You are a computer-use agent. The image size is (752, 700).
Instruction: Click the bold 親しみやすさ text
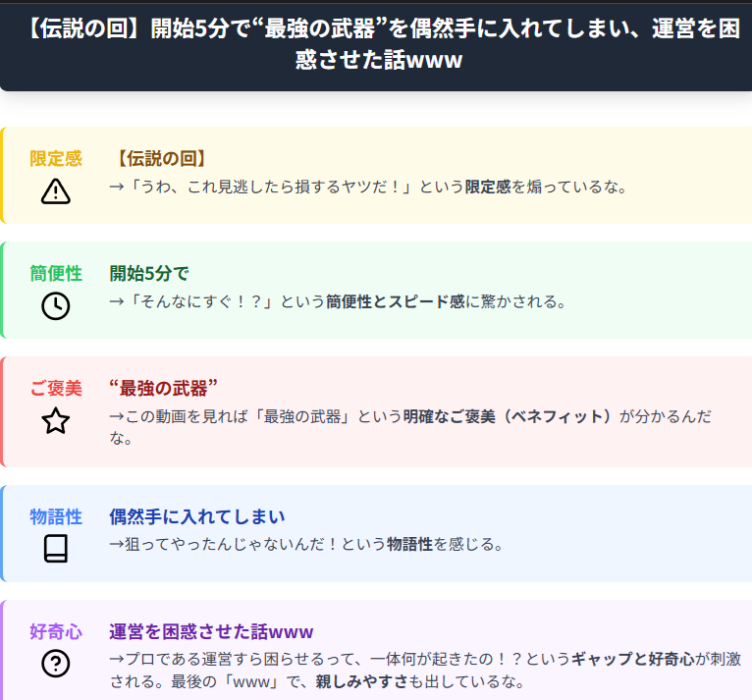click(361, 681)
